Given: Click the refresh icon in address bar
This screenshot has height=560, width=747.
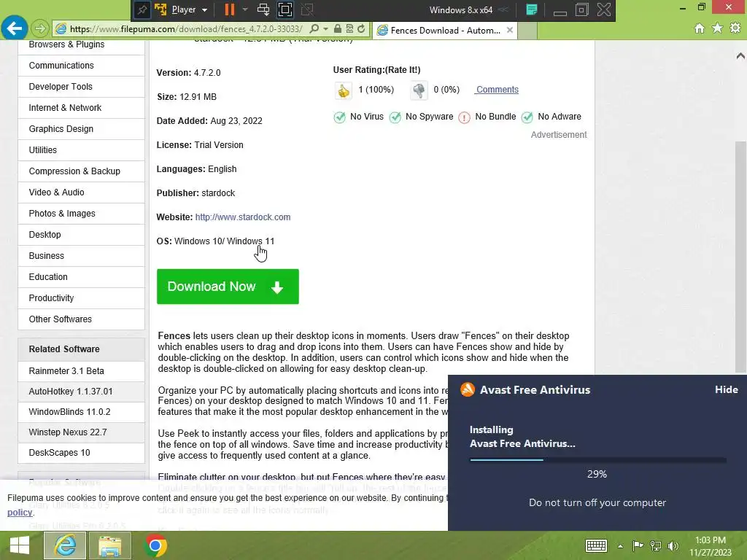Looking at the screenshot, I should tap(361, 29).
